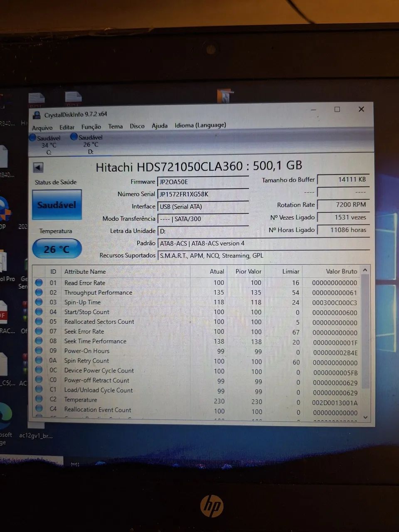Close the CrystalDiskInfo window
The image size is (399, 532).
point(361,109)
